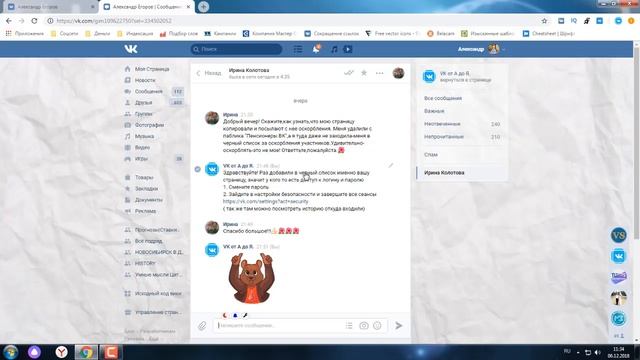Open Фотографии in the sidebar
640x360 pixels.
(149, 125)
